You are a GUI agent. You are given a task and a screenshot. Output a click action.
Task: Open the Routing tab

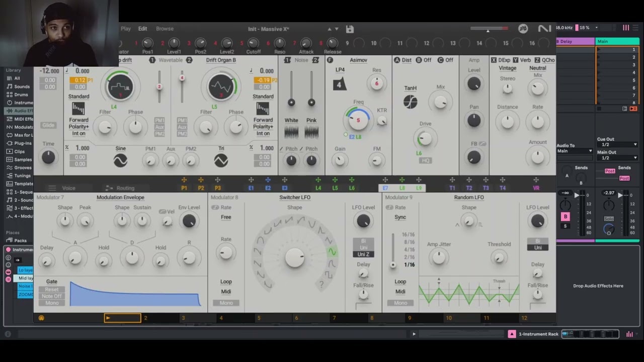click(125, 188)
